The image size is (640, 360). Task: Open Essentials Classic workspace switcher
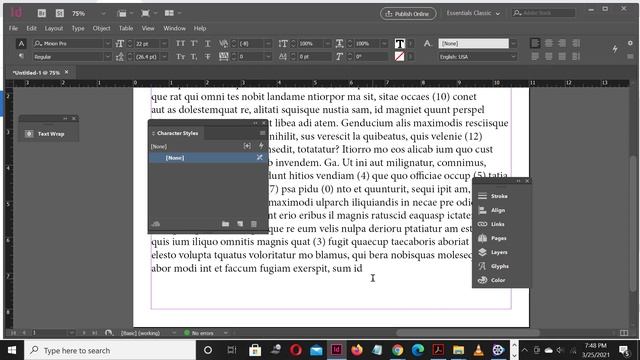[473, 13]
